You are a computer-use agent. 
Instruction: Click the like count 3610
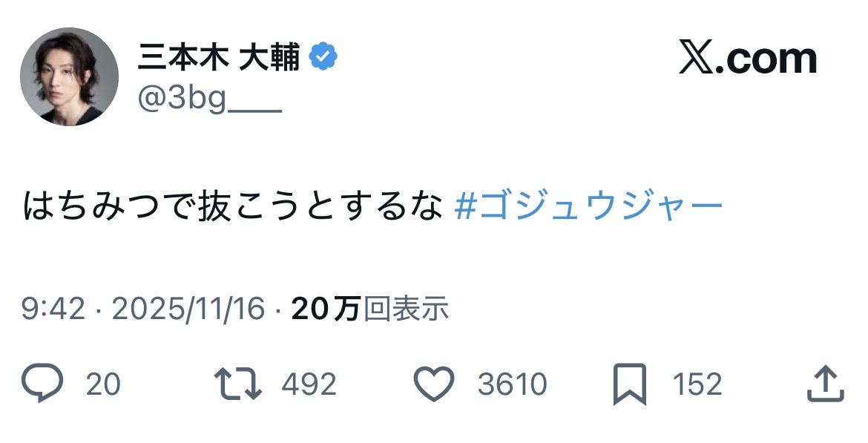512,385
